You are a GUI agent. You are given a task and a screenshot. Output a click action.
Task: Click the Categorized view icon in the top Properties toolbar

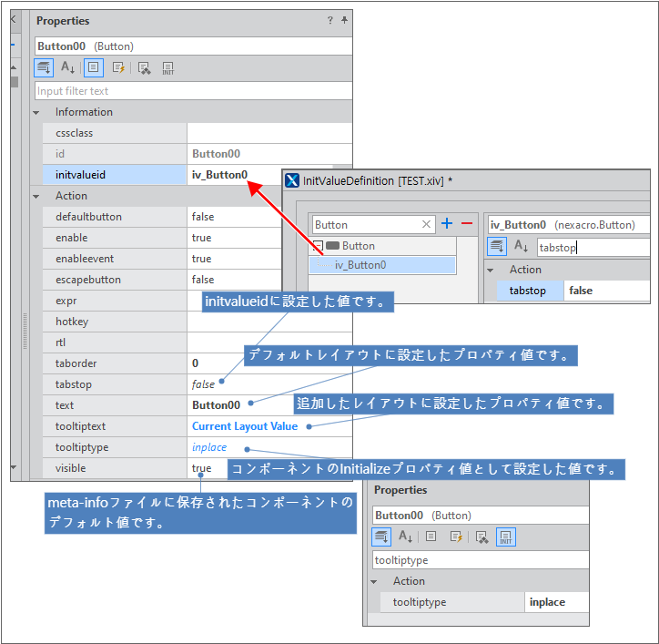[44, 67]
